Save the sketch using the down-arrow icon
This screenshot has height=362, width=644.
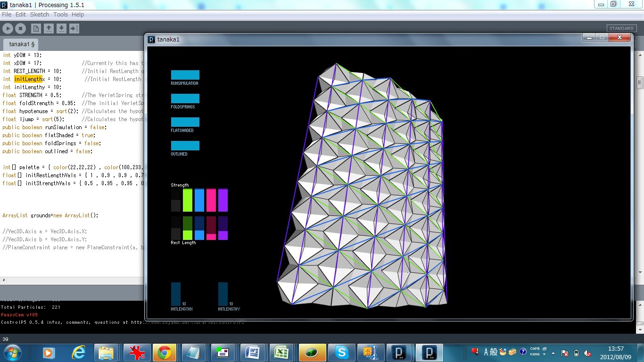click(61, 29)
